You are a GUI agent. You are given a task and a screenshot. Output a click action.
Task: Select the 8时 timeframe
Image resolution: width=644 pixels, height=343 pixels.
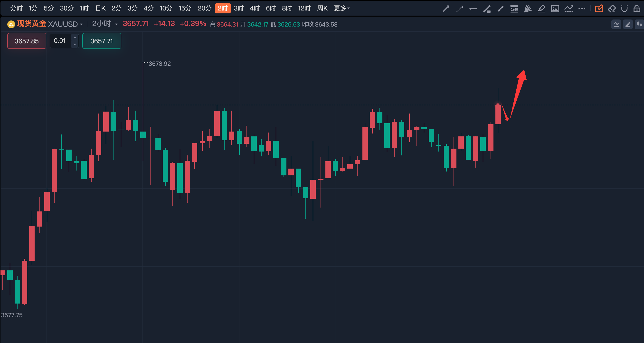pos(287,9)
